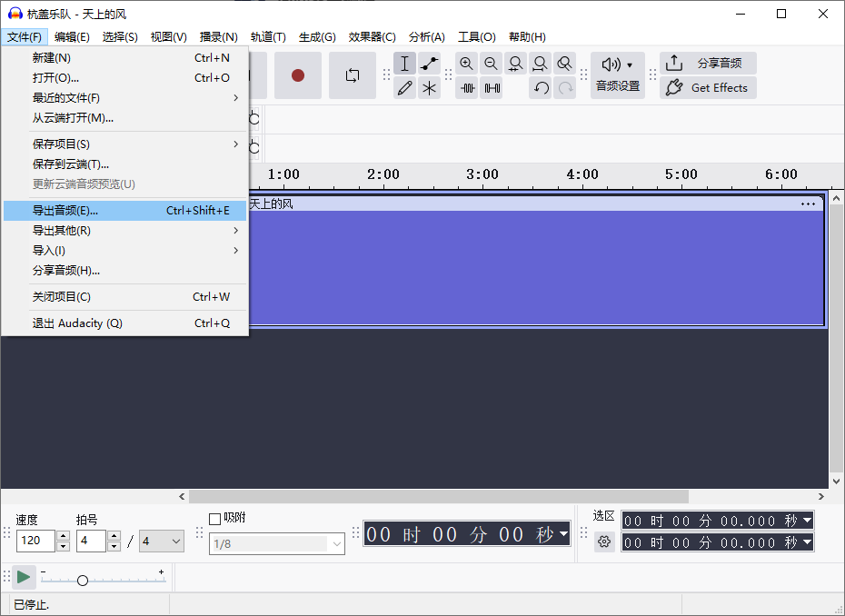Undo the last action

(x=540, y=87)
